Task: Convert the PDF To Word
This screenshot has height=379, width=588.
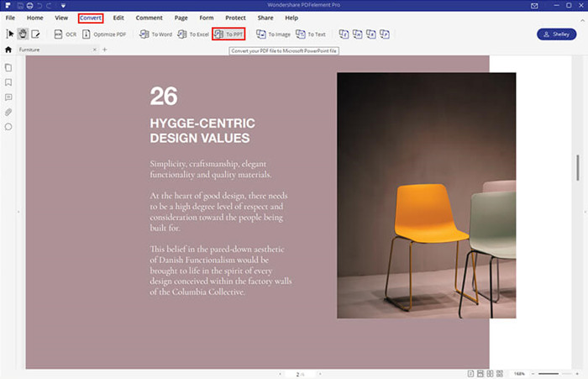Action: point(155,34)
